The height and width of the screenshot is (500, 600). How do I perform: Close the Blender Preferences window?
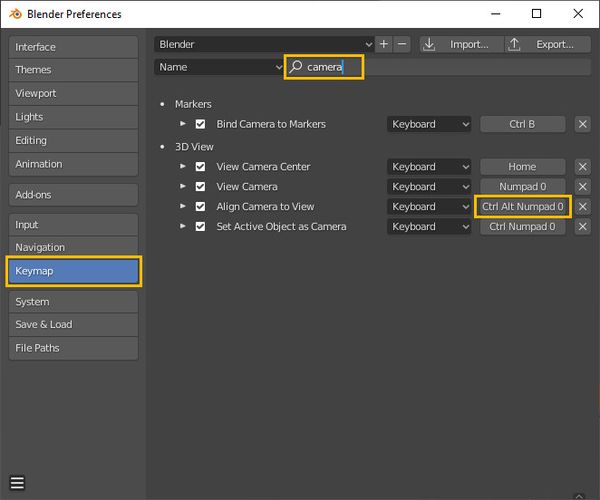click(578, 14)
